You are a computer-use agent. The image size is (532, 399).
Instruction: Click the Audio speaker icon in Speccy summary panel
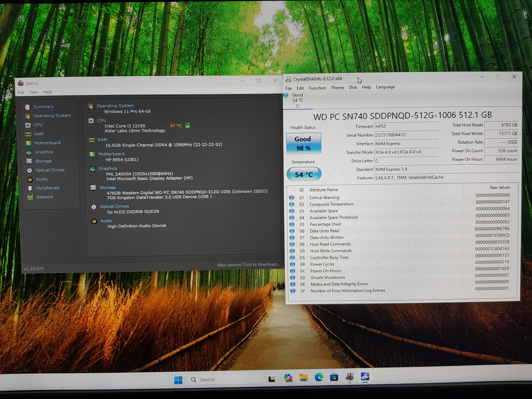pyautogui.click(x=94, y=221)
